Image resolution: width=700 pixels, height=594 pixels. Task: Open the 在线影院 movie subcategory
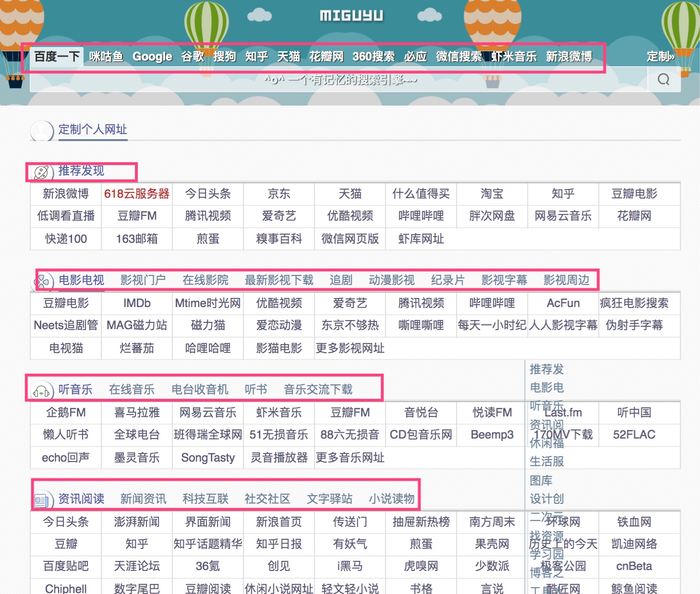click(x=205, y=280)
